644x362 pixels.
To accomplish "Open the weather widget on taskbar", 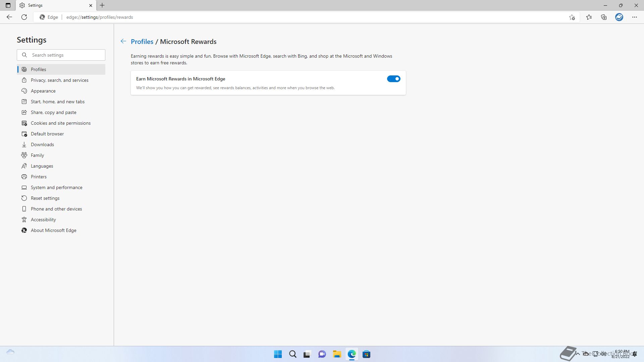I will (x=10, y=352).
